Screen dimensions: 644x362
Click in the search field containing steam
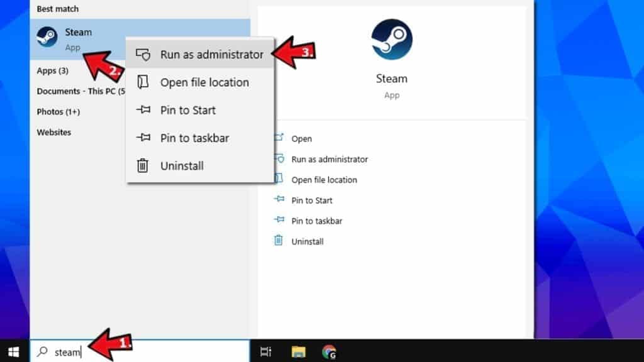140,352
